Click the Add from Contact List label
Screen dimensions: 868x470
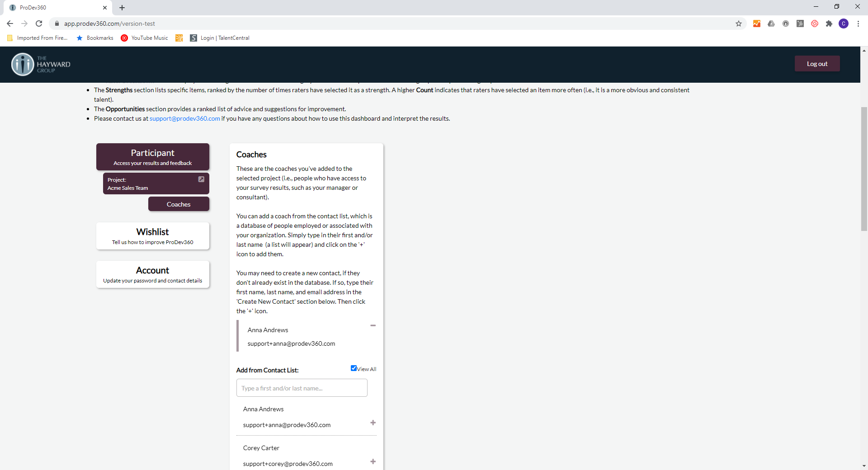point(268,370)
